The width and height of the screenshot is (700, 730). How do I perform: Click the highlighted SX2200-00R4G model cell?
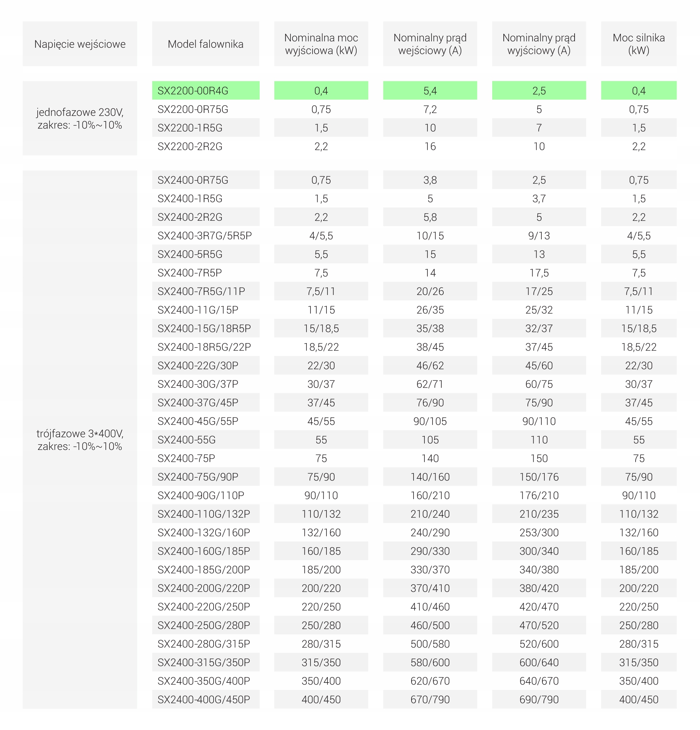(205, 91)
